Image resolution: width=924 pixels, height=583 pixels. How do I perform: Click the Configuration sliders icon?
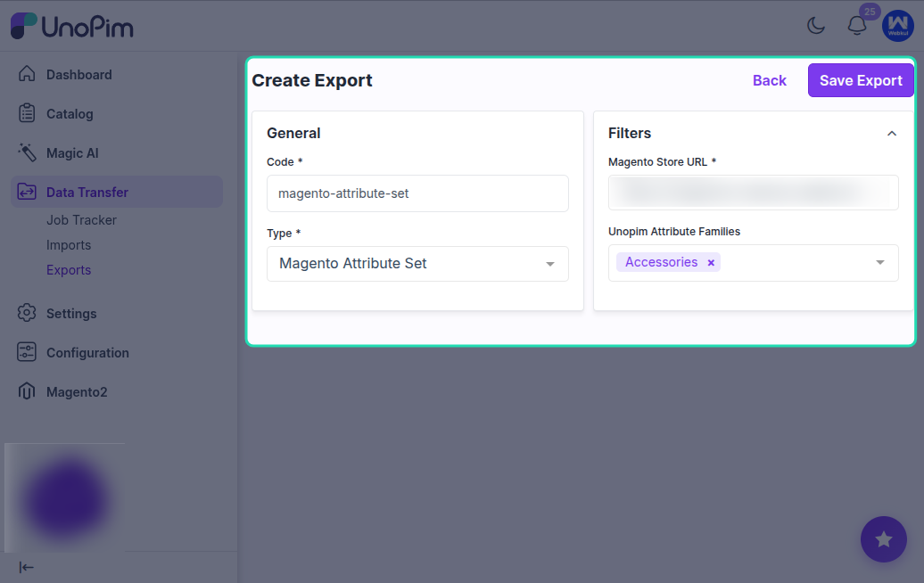point(27,352)
